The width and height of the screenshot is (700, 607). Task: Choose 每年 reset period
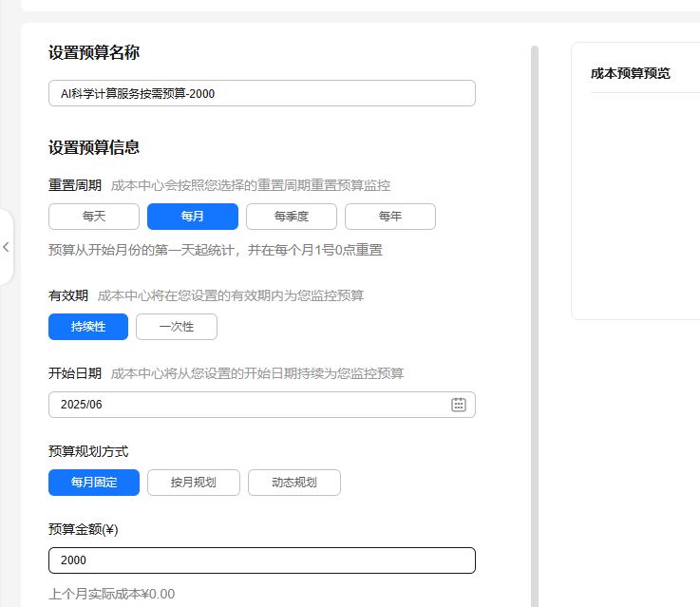389,217
